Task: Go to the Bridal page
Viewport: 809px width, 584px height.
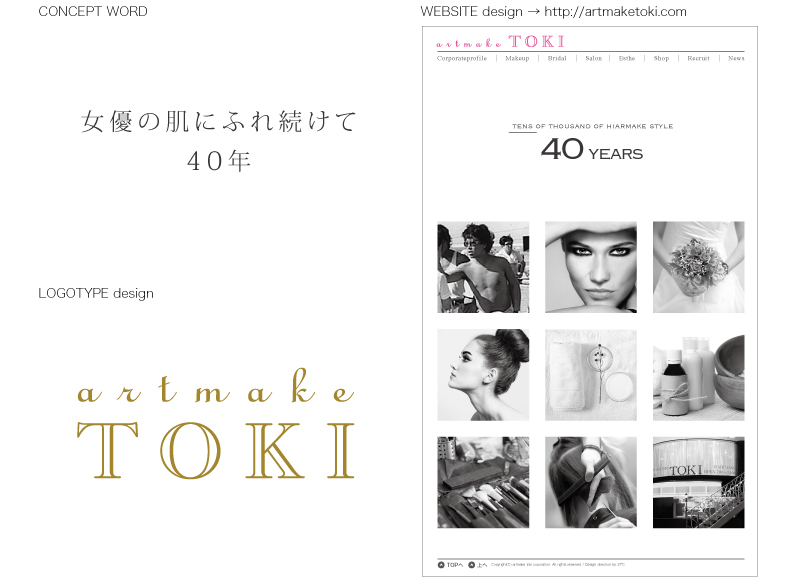Action: coord(557,59)
